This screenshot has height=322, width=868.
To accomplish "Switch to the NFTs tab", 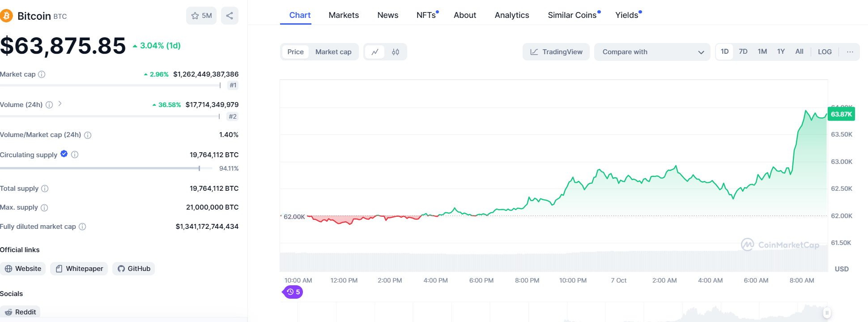I will 427,15.
